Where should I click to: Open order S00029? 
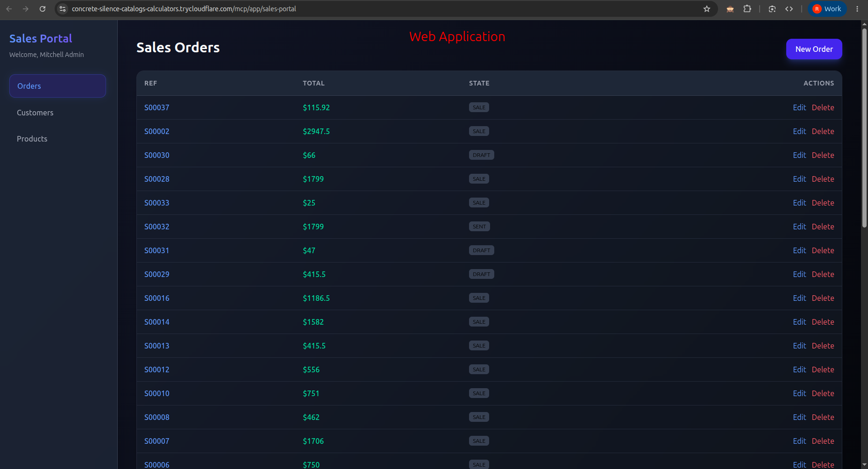pos(157,274)
